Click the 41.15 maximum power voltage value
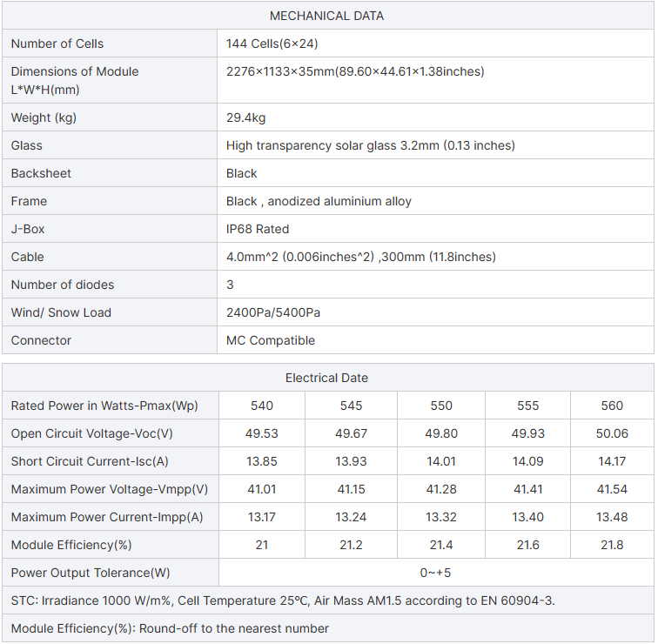The image size is (658, 644). click(352, 489)
